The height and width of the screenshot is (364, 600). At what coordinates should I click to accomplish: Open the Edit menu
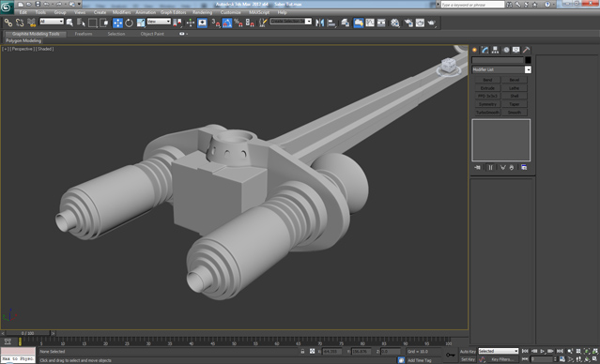[23, 12]
